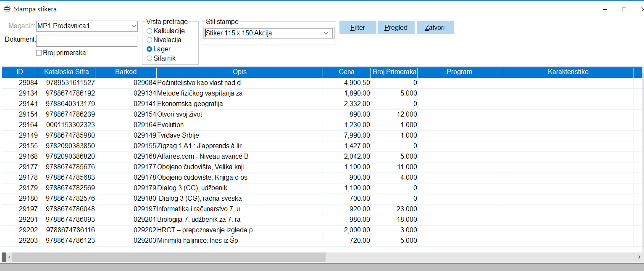Click the Zatvori button
This screenshot has height=271, width=644.
[435, 27]
